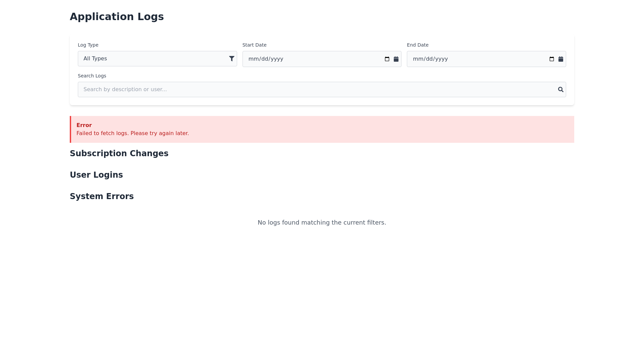644x362 pixels.
Task: Click the magnifying glass search icon
Action: [561, 89]
